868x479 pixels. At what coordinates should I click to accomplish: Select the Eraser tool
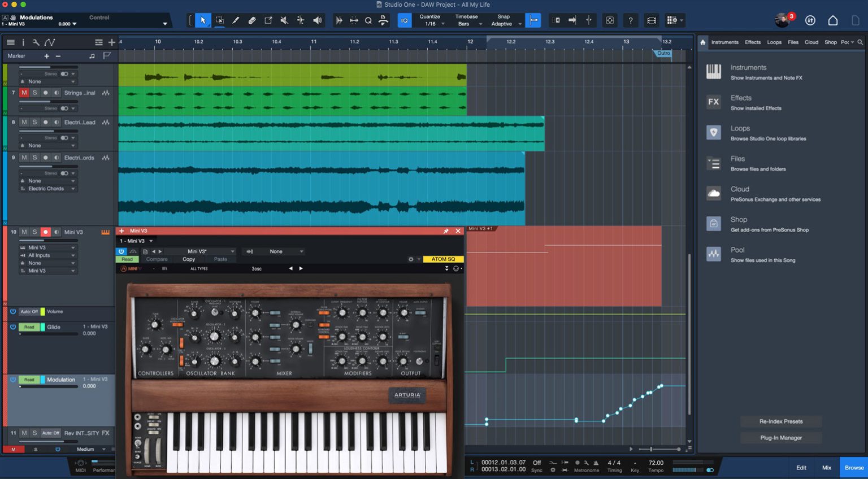point(252,20)
